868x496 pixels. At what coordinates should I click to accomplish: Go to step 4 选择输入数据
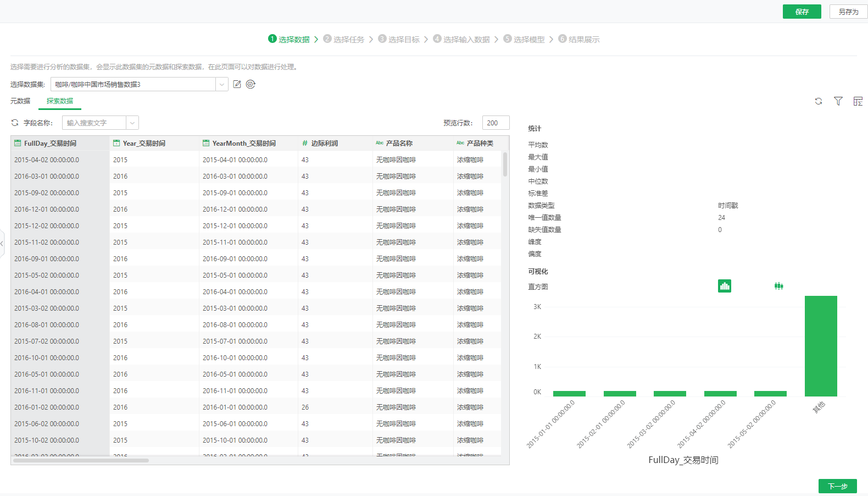pos(461,39)
